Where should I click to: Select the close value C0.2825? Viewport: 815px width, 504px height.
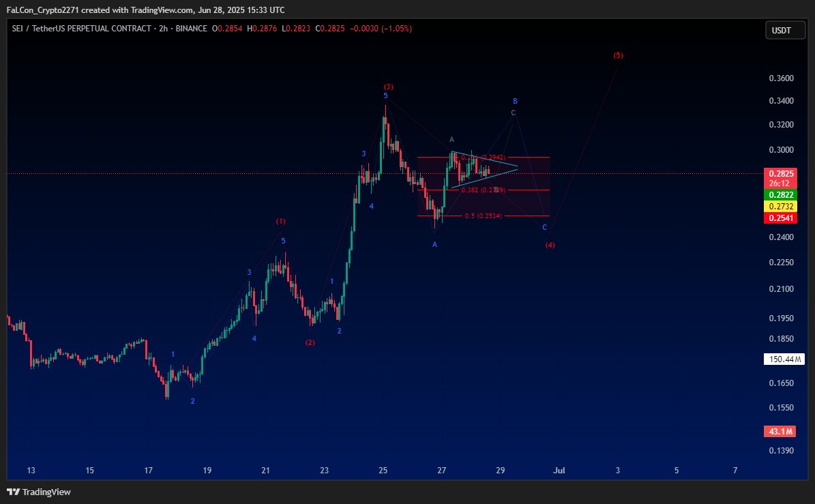330,29
